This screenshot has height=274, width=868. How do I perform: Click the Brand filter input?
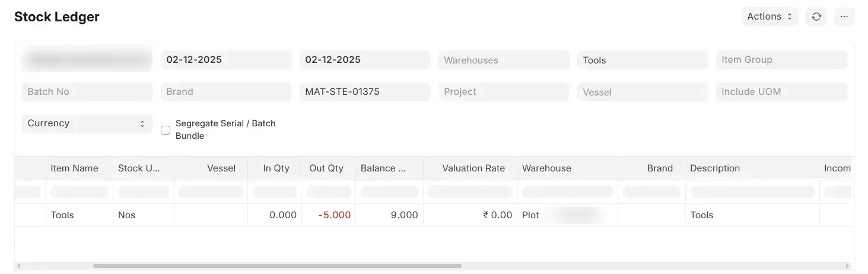pos(226,92)
